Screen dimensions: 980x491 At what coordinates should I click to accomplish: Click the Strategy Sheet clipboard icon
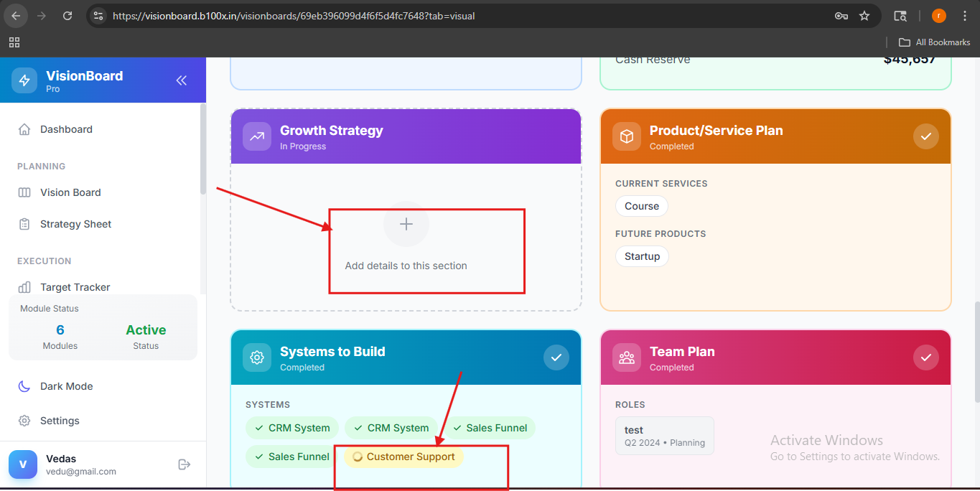tap(24, 224)
